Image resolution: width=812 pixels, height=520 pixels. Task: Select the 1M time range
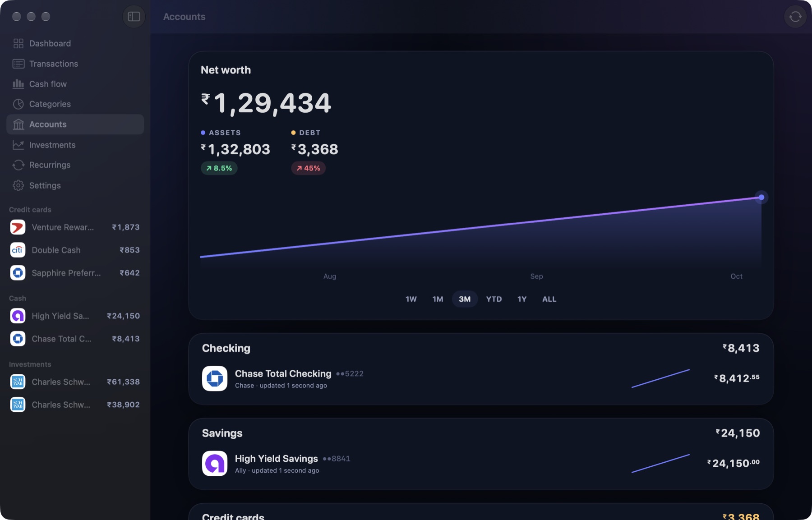438,299
